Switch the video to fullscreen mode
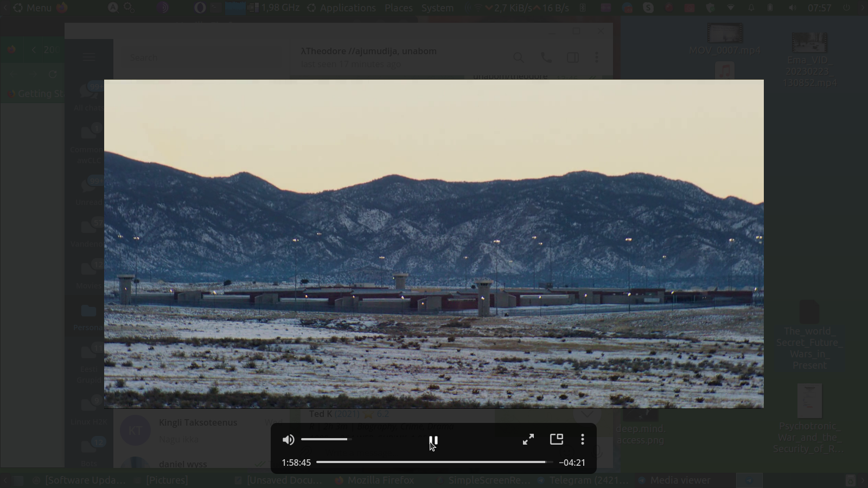868x488 pixels. (x=528, y=439)
